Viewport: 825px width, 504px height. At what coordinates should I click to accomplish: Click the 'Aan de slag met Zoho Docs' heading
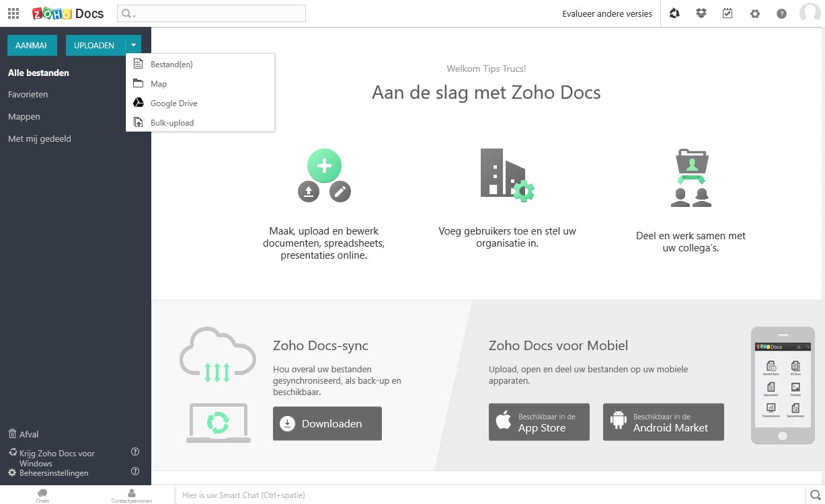click(486, 92)
